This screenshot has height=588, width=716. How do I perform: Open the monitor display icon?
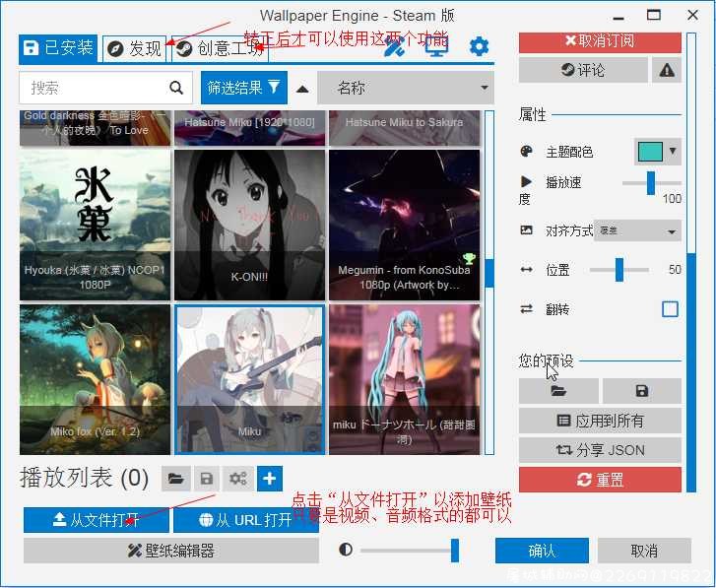pyautogui.click(x=436, y=45)
